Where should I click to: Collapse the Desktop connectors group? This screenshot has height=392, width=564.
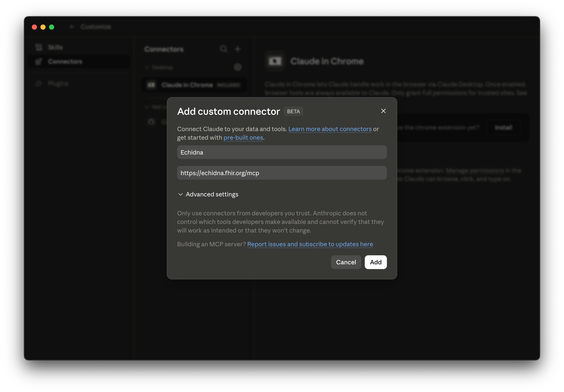click(x=159, y=67)
